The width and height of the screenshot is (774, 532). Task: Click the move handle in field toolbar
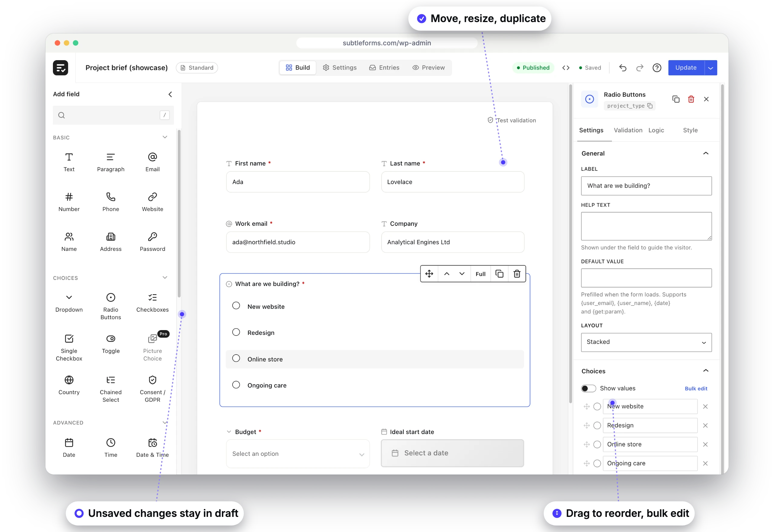click(429, 274)
